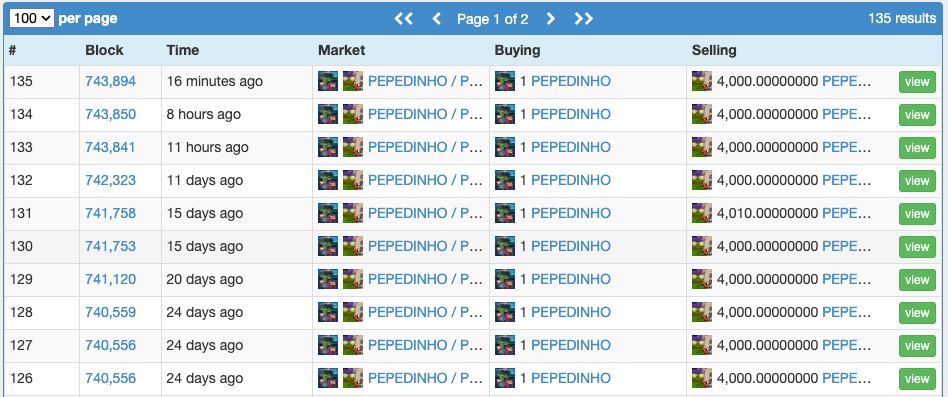The image size is (948, 397).
Task: Open the PEPE selling asset link in row 132
Action: (847, 180)
